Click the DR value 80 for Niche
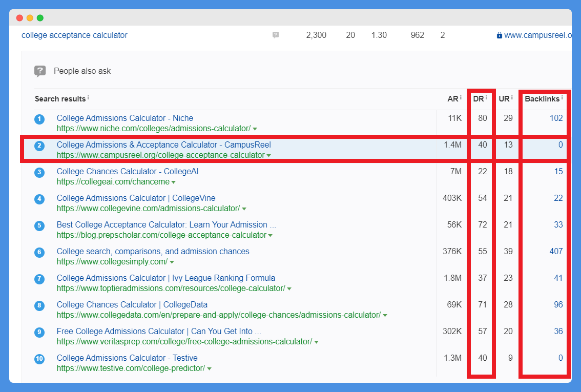581x392 pixels. [x=483, y=118]
